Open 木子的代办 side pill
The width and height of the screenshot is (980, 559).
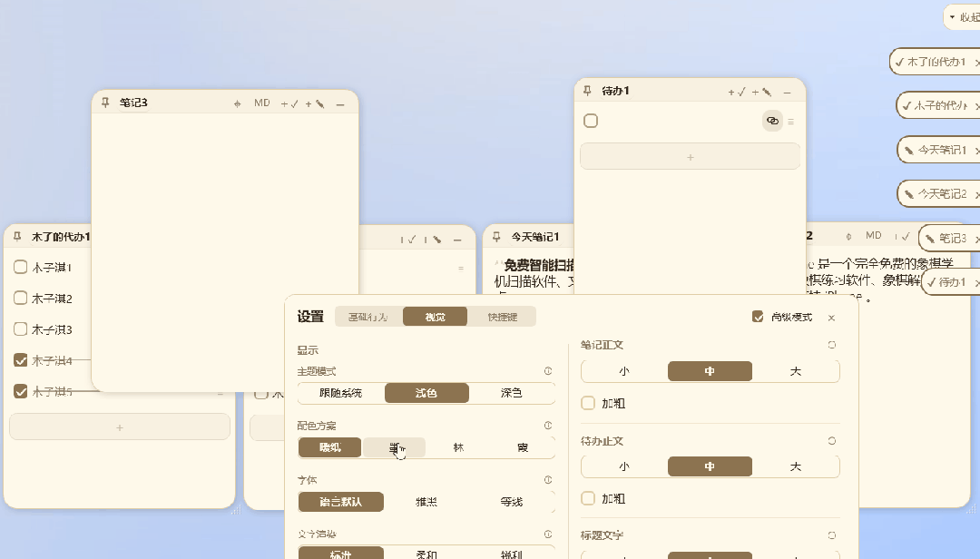939,105
